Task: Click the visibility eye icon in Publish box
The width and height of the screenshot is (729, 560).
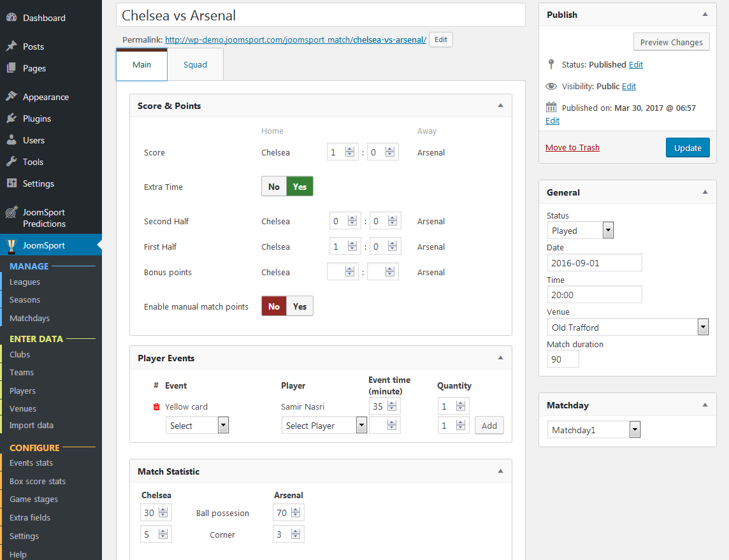Action: point(551,86)
